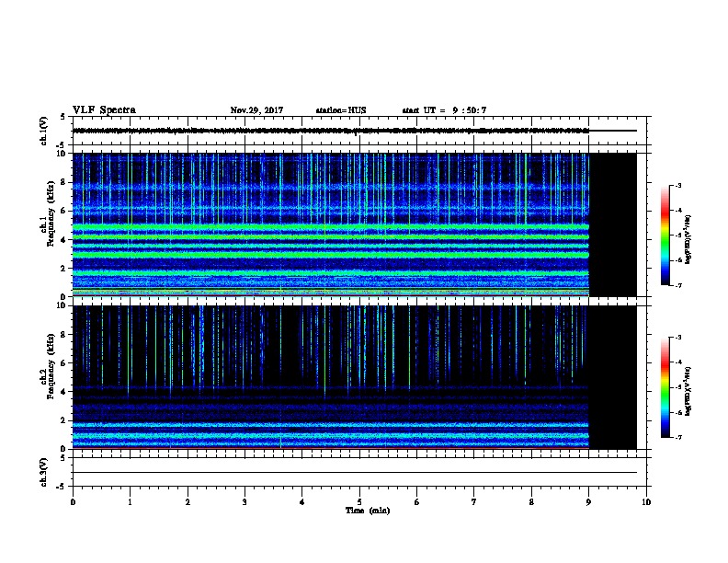
Task: Click the ch.2 frequency axis "10" tick label
Action: pos(63,305)
